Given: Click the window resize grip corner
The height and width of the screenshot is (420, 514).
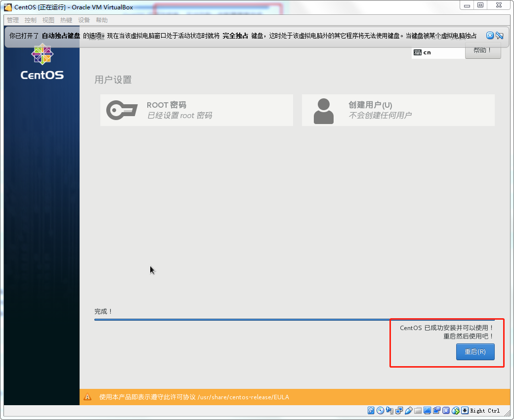Looking at the screenshot, I should click(x=507, y=414).
